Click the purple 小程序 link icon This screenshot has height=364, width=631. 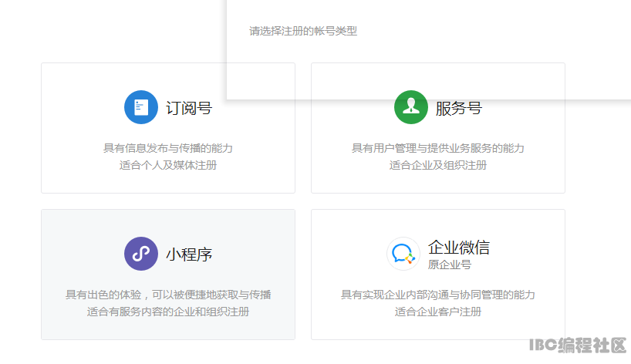141,254
